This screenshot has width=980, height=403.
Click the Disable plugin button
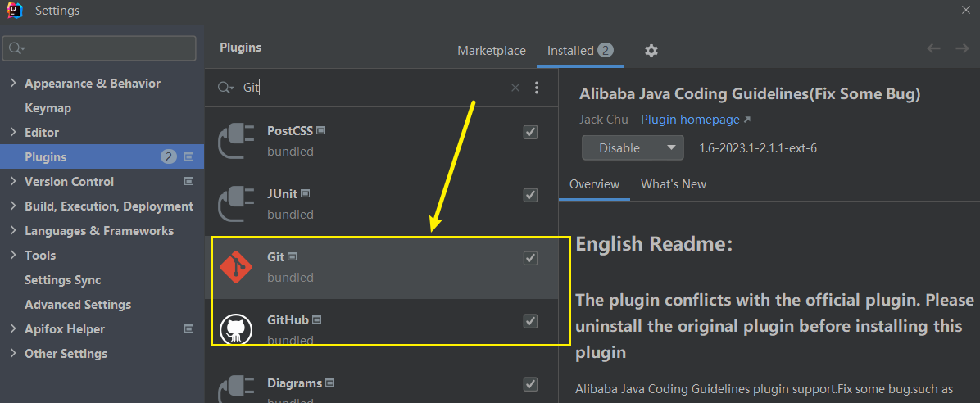(x=620, y=148)
